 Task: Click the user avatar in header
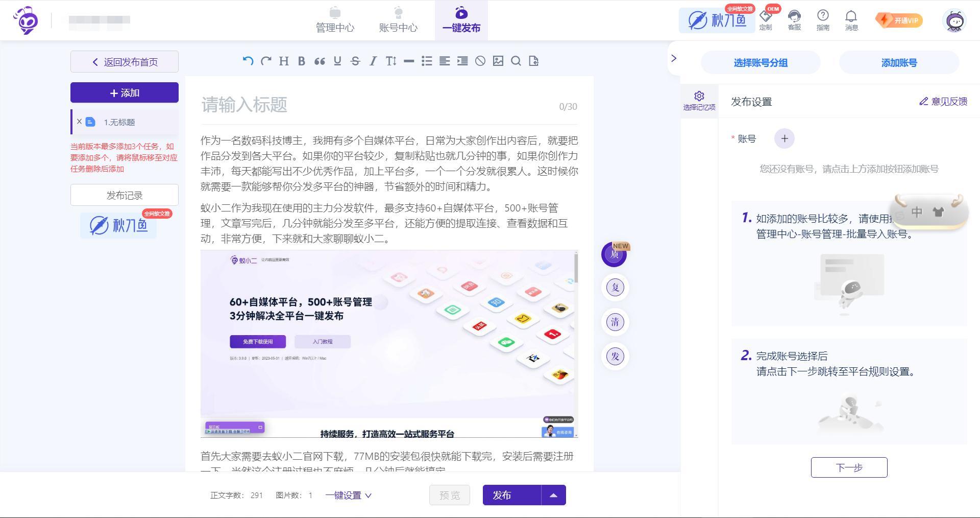[954, 21]
